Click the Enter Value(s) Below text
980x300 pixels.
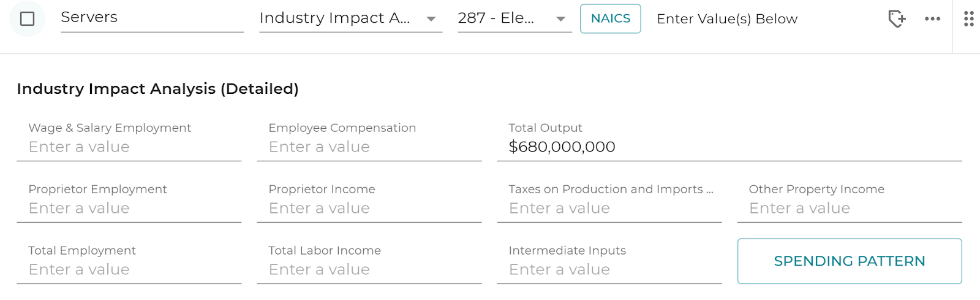[x=727, y=19]
